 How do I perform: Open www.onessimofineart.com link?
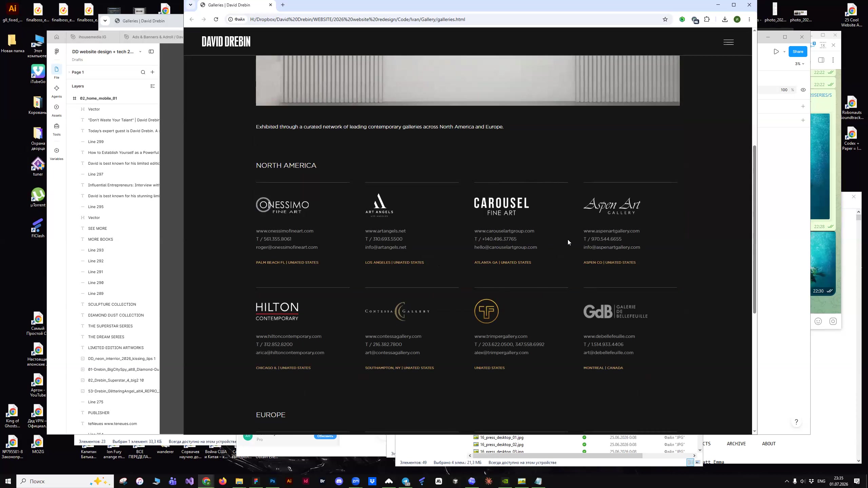[284, 231]
